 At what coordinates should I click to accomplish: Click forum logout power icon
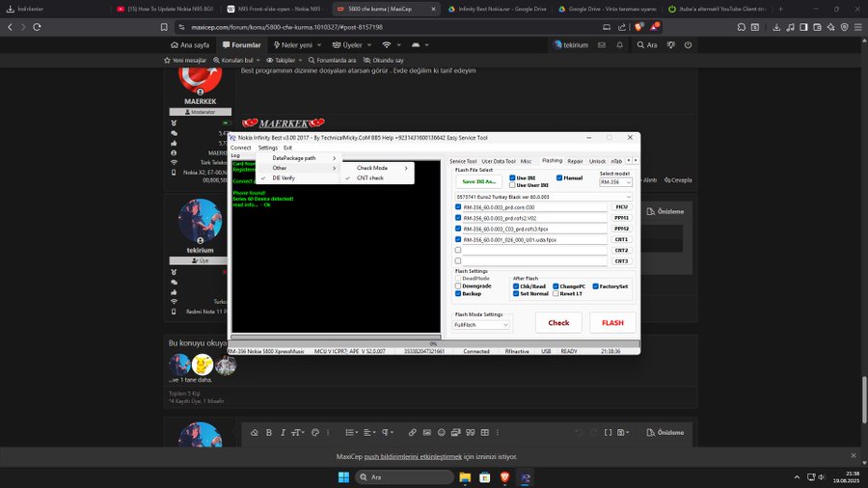click(688, 44)
